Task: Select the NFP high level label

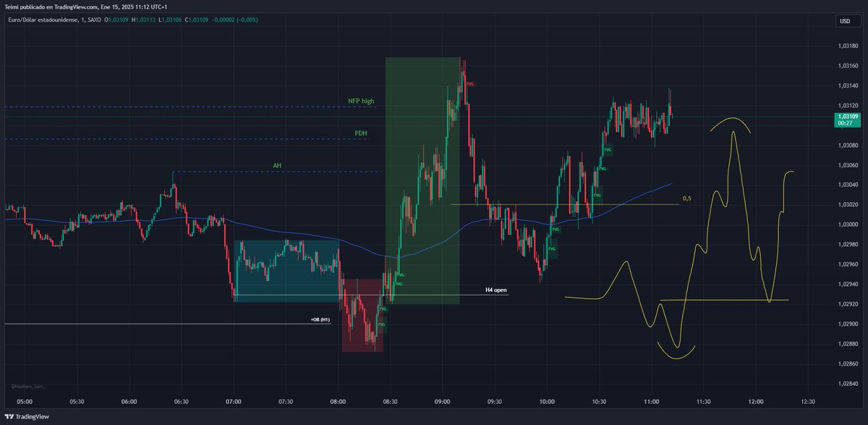Action: point(361,101)
